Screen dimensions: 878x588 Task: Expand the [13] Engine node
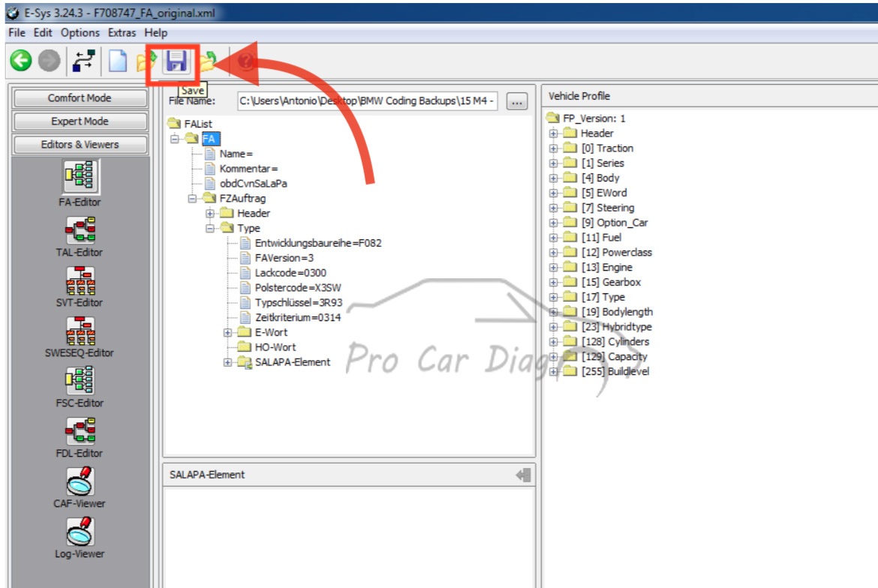point(553,268)
